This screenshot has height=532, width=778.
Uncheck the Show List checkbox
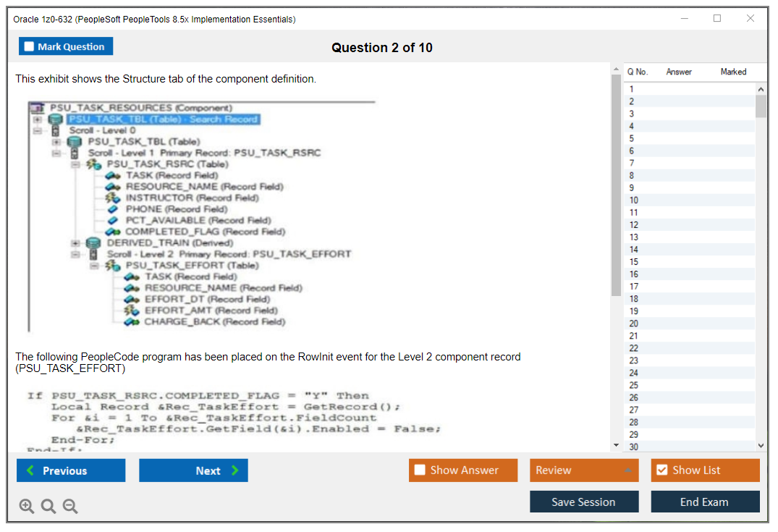662,470
